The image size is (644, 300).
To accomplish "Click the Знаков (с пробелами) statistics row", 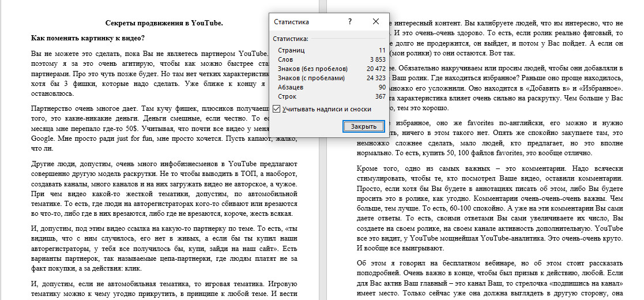I will tap(332, 78).
